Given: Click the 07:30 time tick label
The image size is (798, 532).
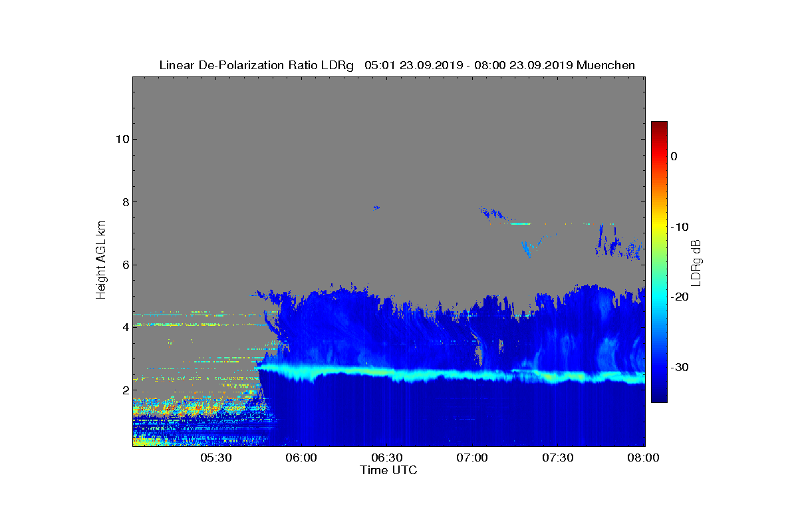Looking at the screenshot, I should point(559,458).
